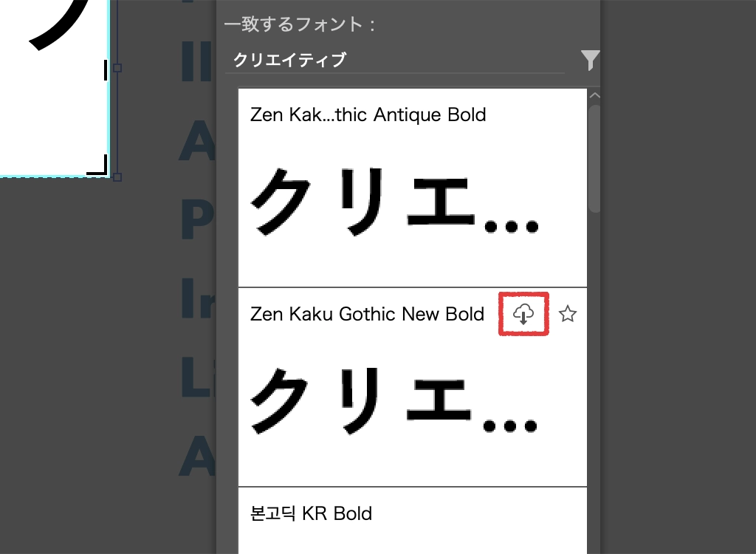The height and width of the screenshot is (554, 756).
Task: Click the 一致するフォント label
Action: tap(300, 25)
